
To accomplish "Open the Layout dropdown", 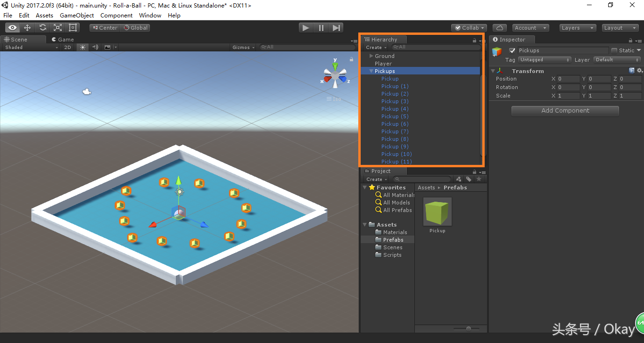I will click(x=620, y=28).
